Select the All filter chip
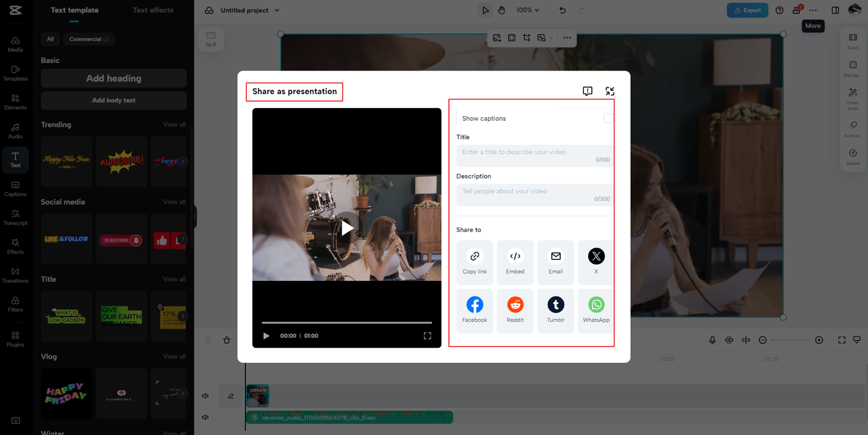This screenshot has width=868, height=435. (x=50, y=39)
